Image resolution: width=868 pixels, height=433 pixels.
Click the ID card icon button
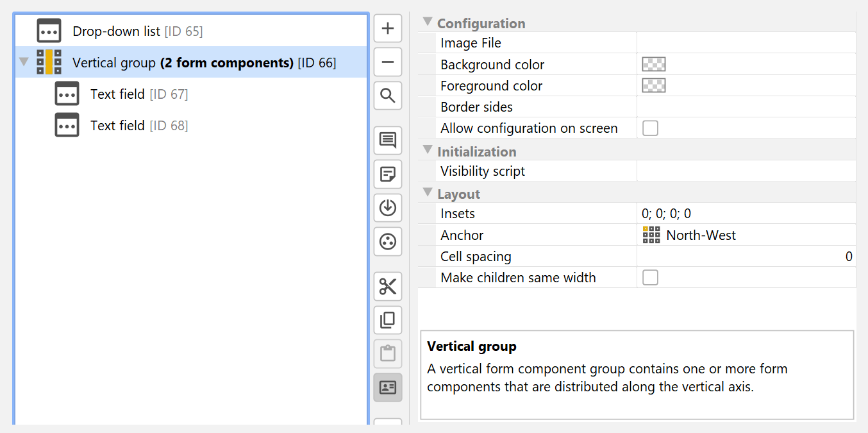[x=388, y=387]
